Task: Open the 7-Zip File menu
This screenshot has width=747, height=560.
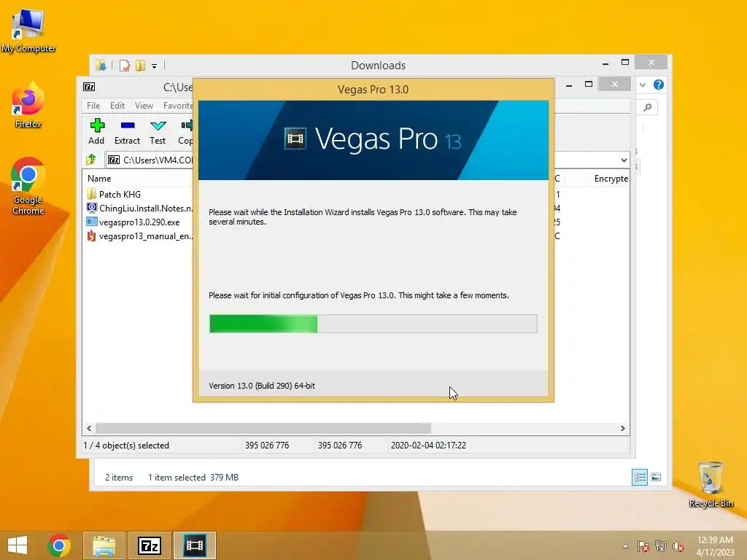Action: pos(93,106)
